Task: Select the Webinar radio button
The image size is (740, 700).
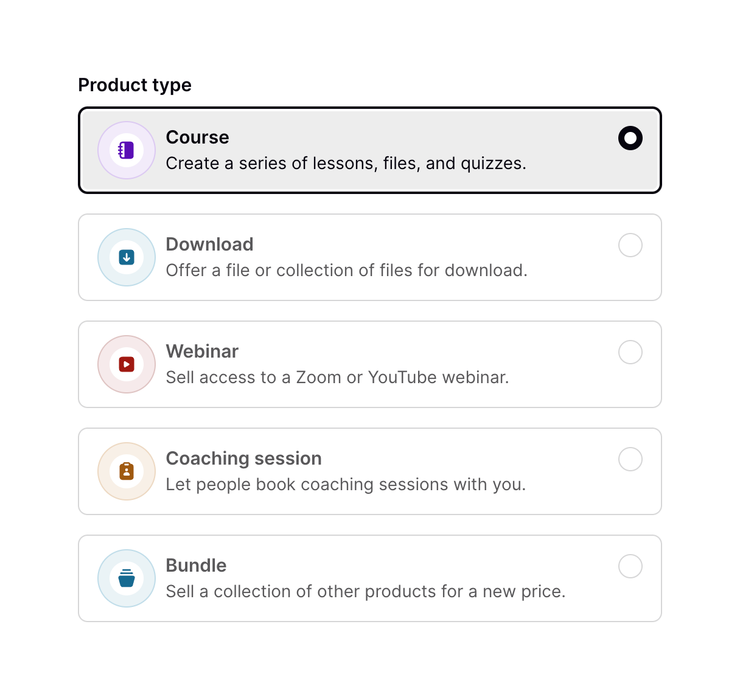Action: [630, 352]
